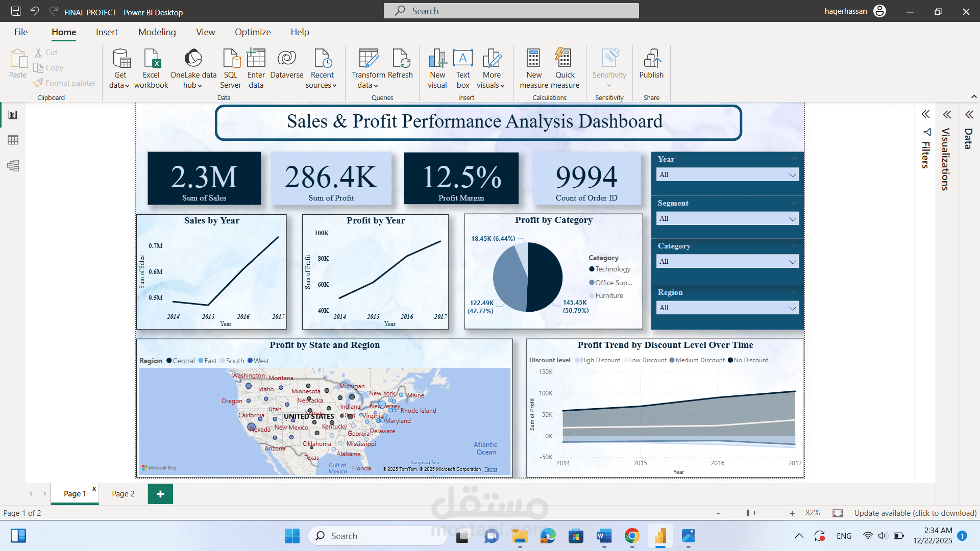The width and height of the screenshot is (980, 551).
Task: Open the Table view from left sidebar
Action: (x=13, y=140)
